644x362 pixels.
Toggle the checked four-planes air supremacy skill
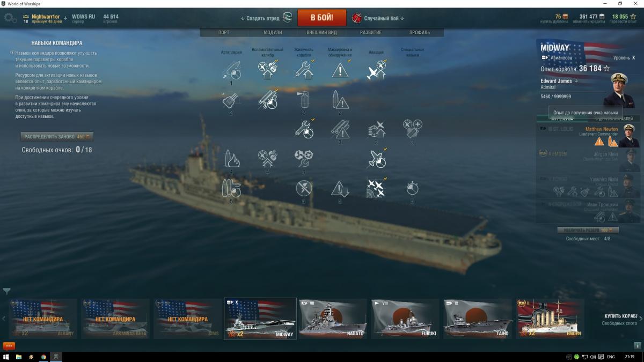[376, 187]
